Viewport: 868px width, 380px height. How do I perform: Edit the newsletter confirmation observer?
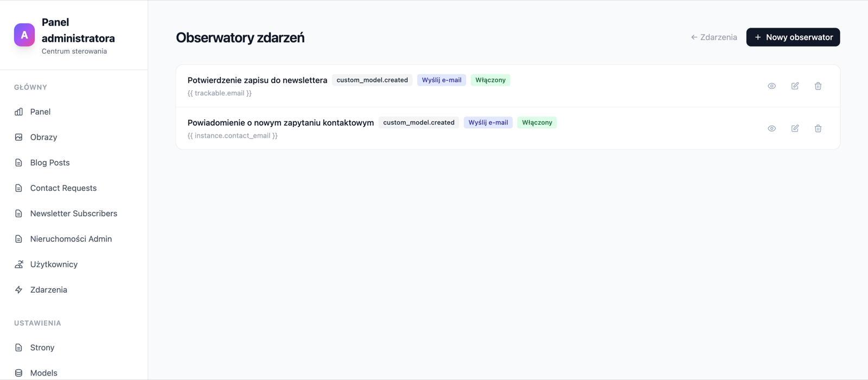(x=795, y=86)
